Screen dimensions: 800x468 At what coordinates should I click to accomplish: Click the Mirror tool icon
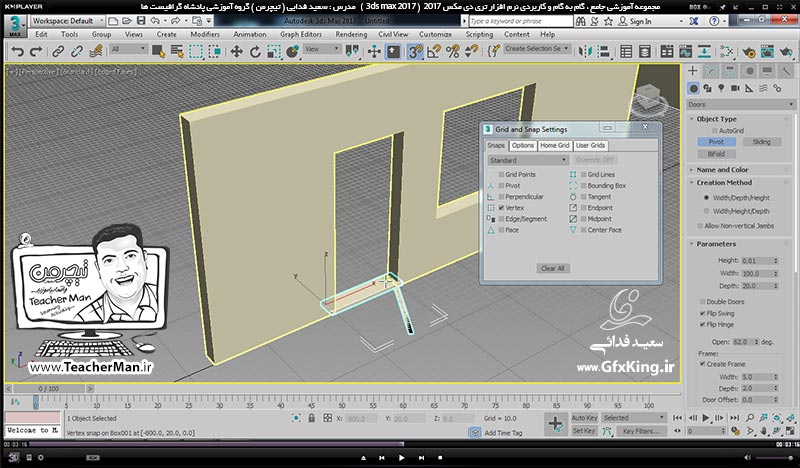pos(585,51)
